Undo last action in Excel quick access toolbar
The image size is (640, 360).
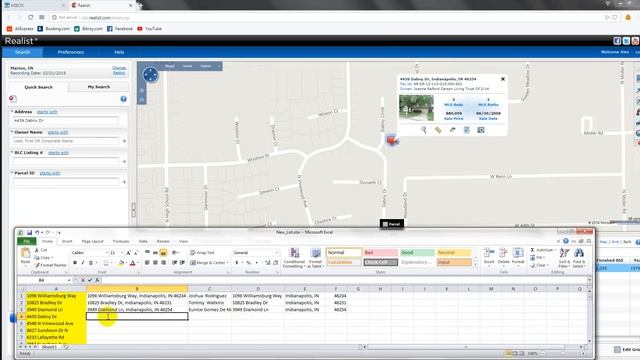pyautogui.click(x=37, y=232)
